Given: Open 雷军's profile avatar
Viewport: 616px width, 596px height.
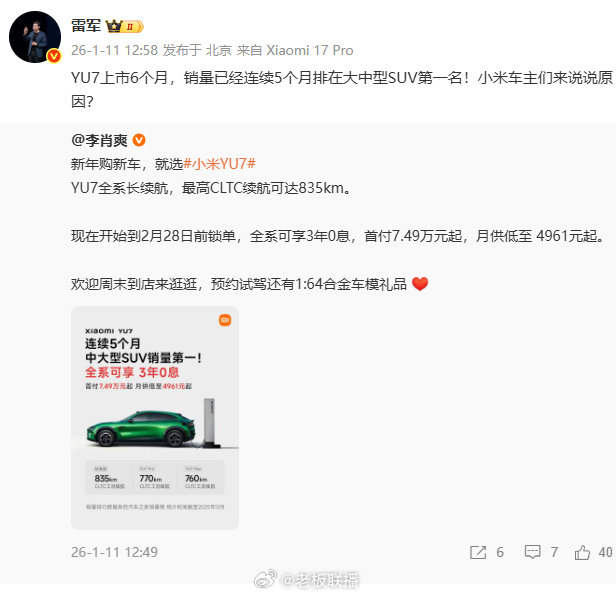Looking at the screenshot, I should 35,37.
